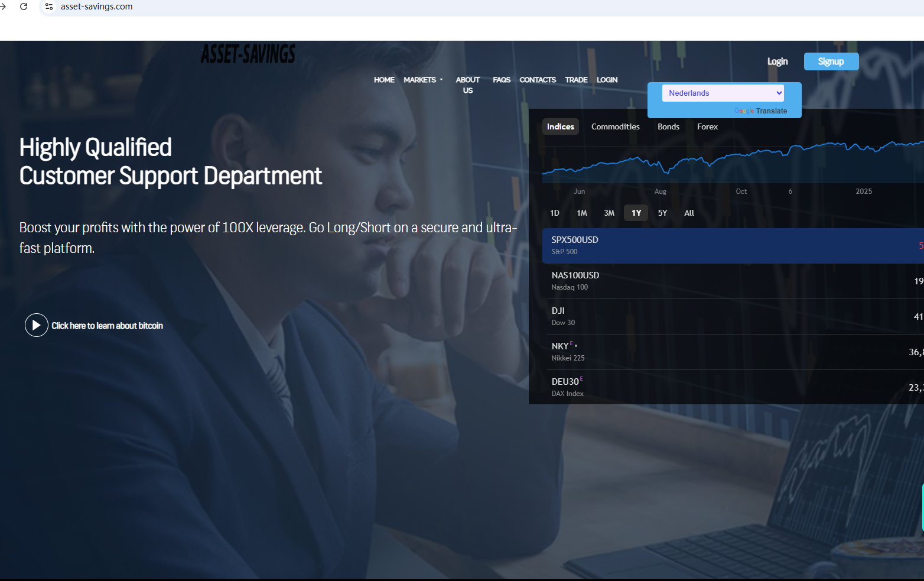This screenshot has width=924, height=581.
Task: Open the ABOUT US page
Action: click(468, 85)
